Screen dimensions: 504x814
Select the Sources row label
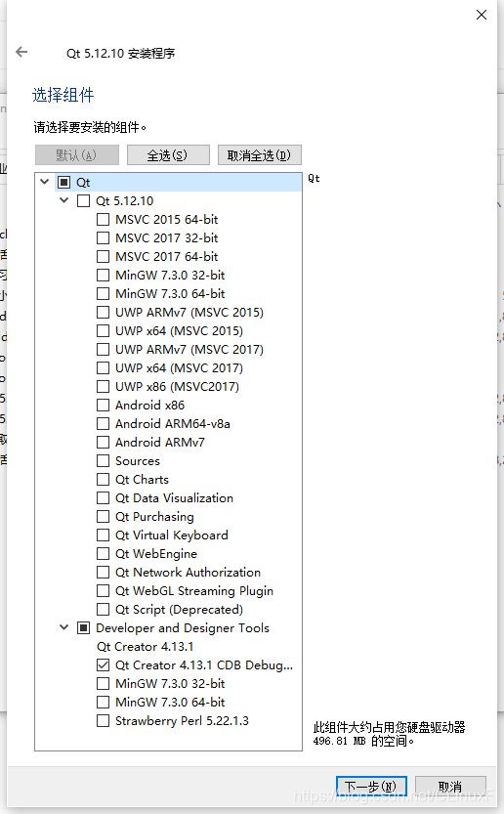click(138, 461)
